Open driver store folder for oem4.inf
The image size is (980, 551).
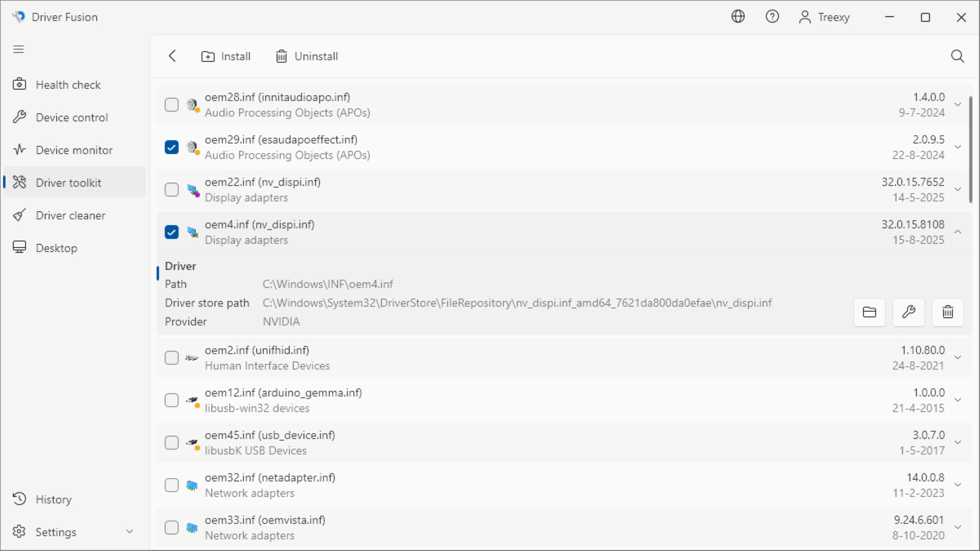(869, 312)
